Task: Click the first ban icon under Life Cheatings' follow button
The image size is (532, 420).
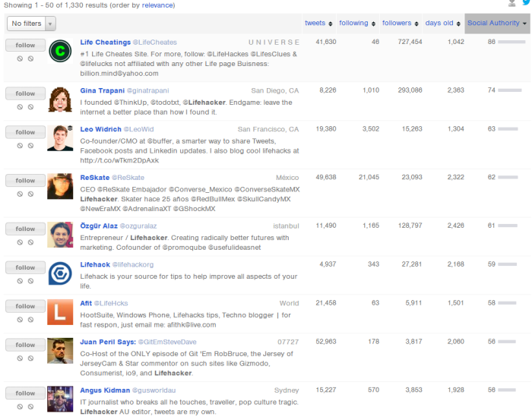Action: tap(20, 58)
